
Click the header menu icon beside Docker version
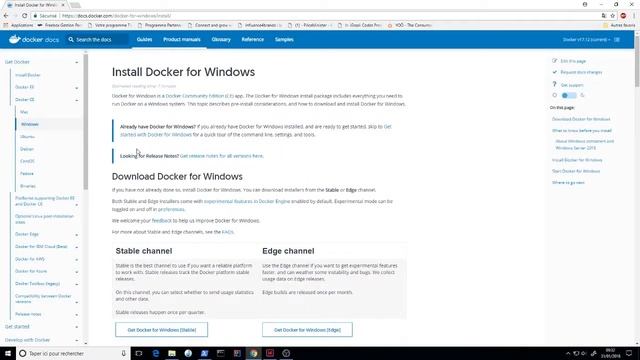click(617, 40)
